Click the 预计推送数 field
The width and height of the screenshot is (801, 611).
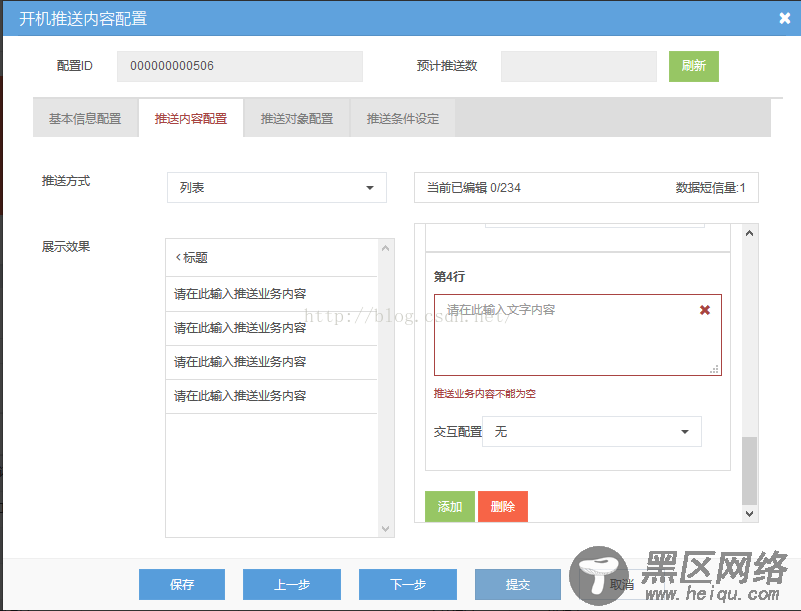click(x=579, y=66)
